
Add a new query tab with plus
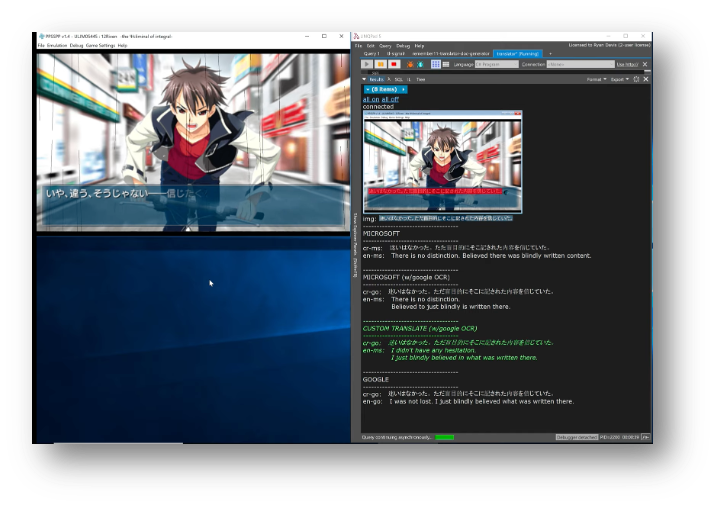(550, 54)
